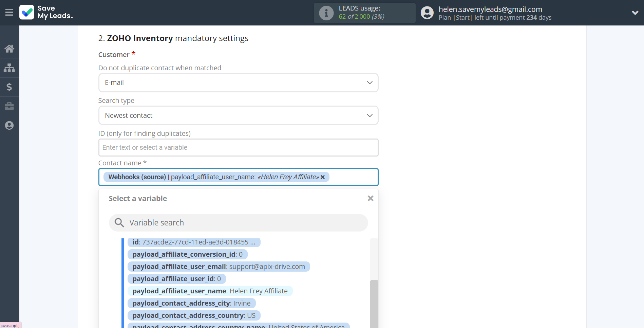Close the Select a variable panel
Image resolution: width=644 pixels, height=328 pixels.
(370, 198)
